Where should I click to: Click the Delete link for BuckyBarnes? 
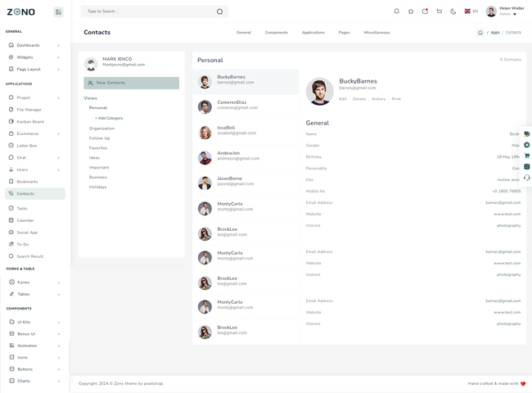coord(359,99)
